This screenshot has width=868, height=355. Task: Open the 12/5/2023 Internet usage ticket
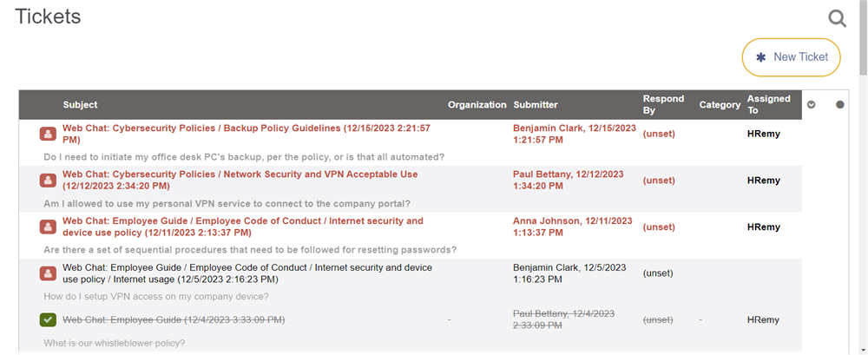click(246, 268)
